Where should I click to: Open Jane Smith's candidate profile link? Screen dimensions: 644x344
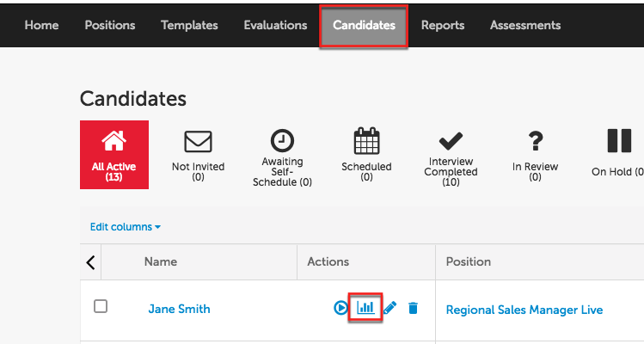coord(179,309)
